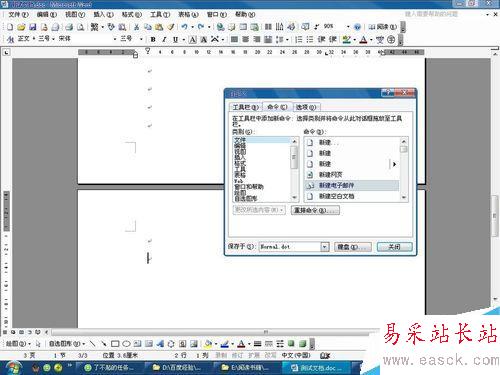Viewport: 500px width, 375px height.
Task: Click the New blank document toolbar icon
Action: click(x=10, y=27)
